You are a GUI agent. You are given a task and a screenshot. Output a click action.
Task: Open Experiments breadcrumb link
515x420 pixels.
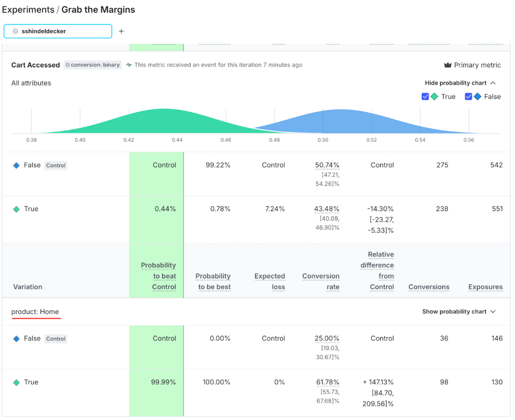[28, 10]
